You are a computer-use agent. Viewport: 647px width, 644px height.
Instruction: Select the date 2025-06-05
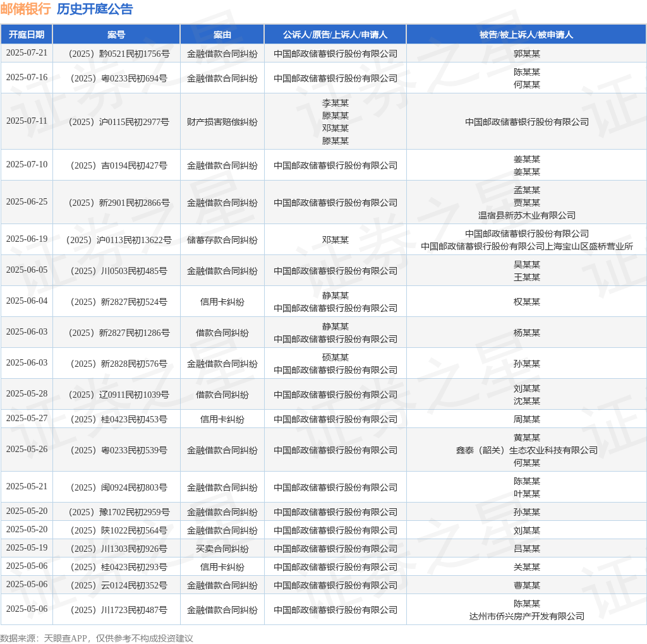[27, 270]
